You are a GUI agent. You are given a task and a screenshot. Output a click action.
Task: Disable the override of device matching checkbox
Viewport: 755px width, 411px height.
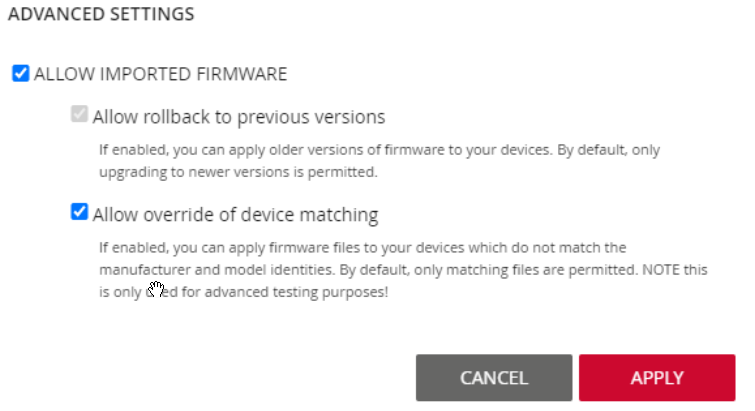pos(79,212)
